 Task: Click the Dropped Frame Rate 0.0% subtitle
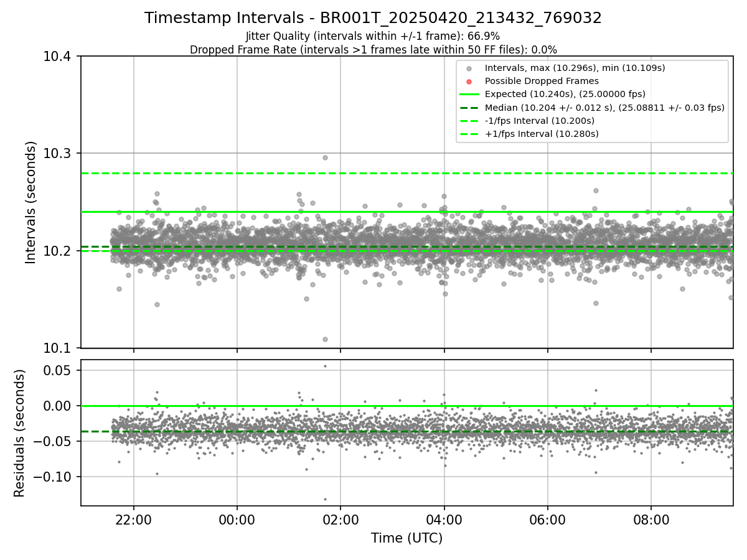pyautogui.click(x=373, y=49)
